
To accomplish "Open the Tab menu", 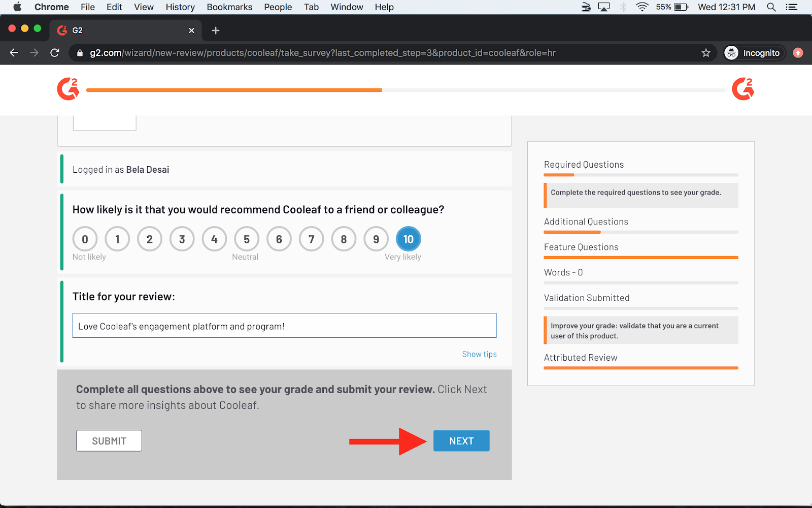I will [x=311, y=7].
